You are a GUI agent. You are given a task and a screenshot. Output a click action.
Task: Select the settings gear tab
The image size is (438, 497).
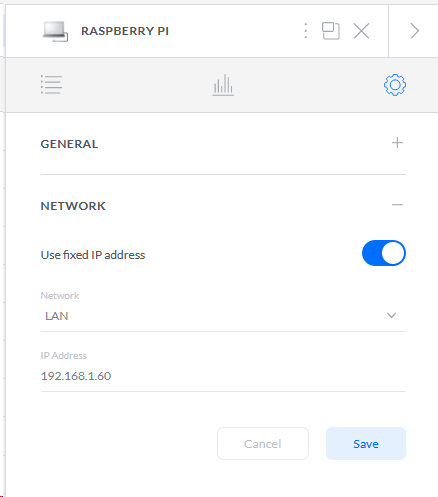(395, 85)
